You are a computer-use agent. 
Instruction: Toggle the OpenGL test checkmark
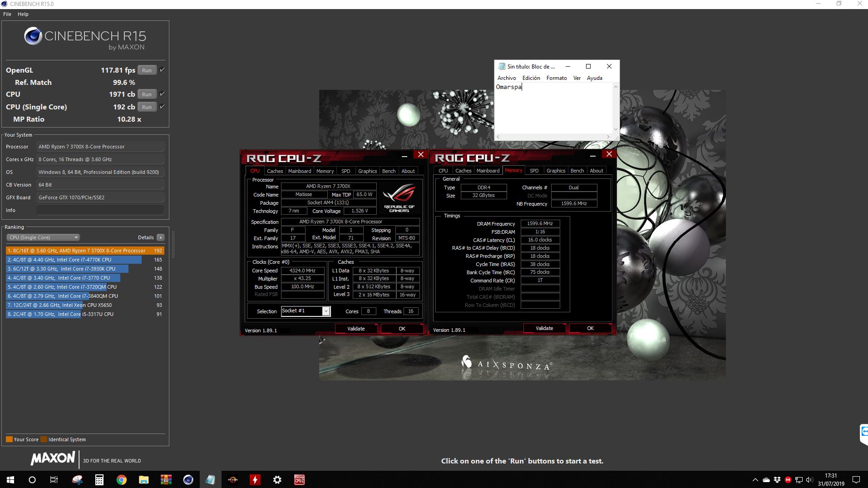pos(162,70)
